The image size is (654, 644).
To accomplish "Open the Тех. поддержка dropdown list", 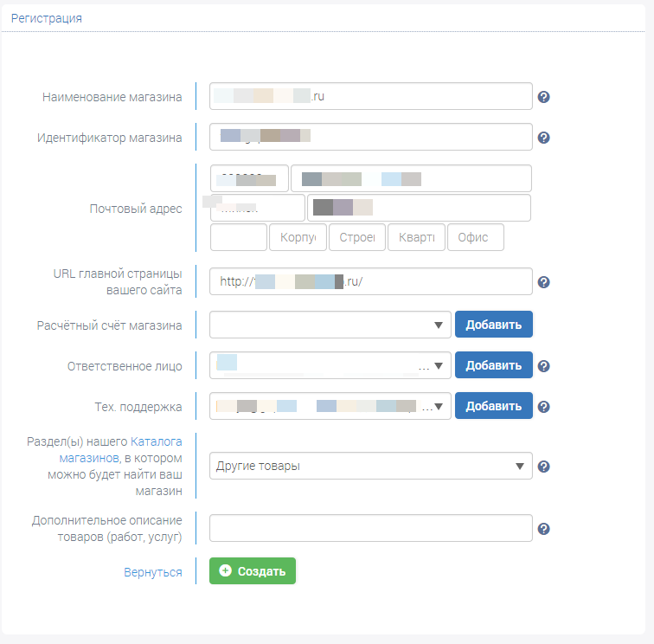I will coord(330,406).
